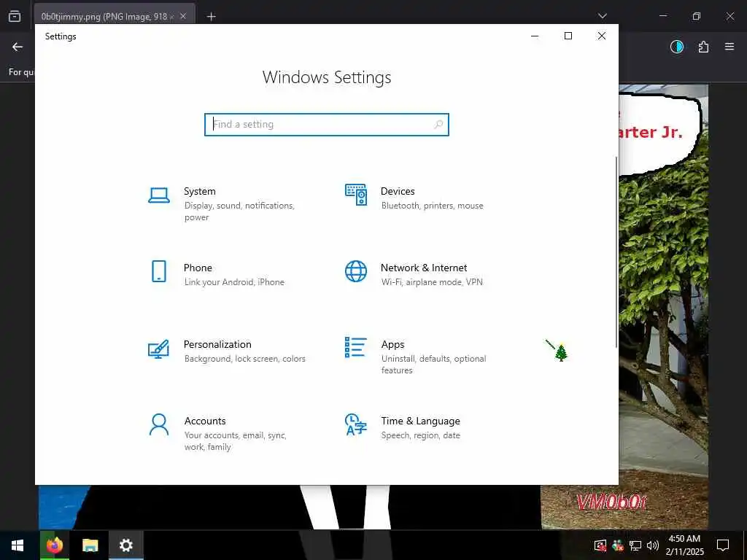Click the Apps heading text

(x=392, y=344)
